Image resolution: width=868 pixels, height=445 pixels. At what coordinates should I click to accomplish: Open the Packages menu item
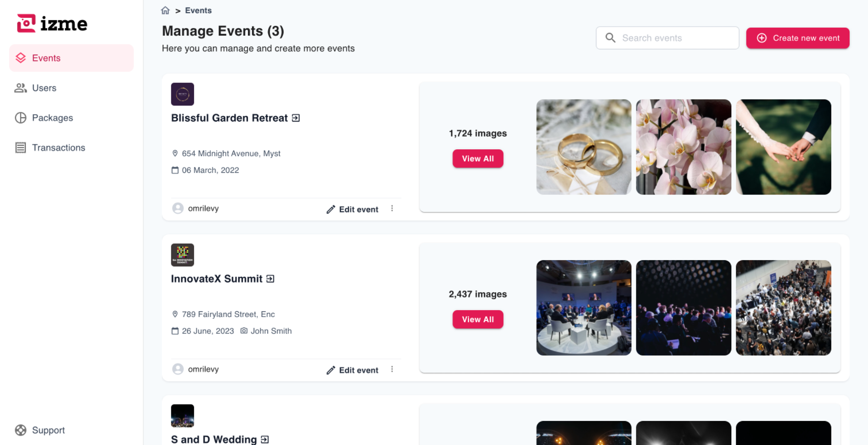click(52, 118)
